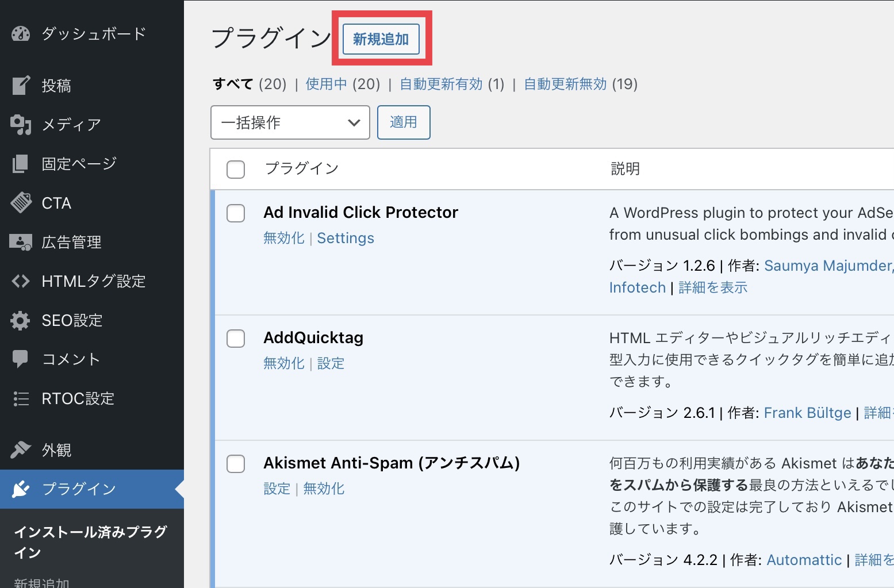Tick the AddQuicktag plugin checkbox
The width and height of the screenshot is (894, 588).
236,339
